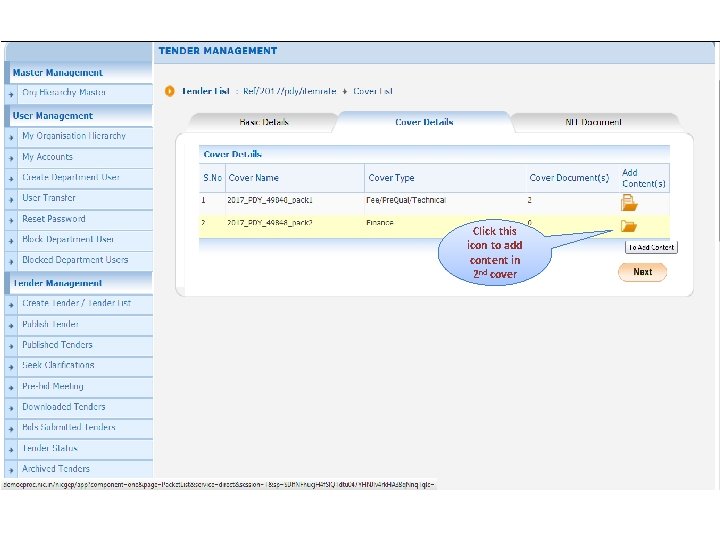Image resolution: width=720 pixels, height=540 pixels.
Task: Click the arrow icon beside Pre-bid Meeting
Action: point(11,388)
